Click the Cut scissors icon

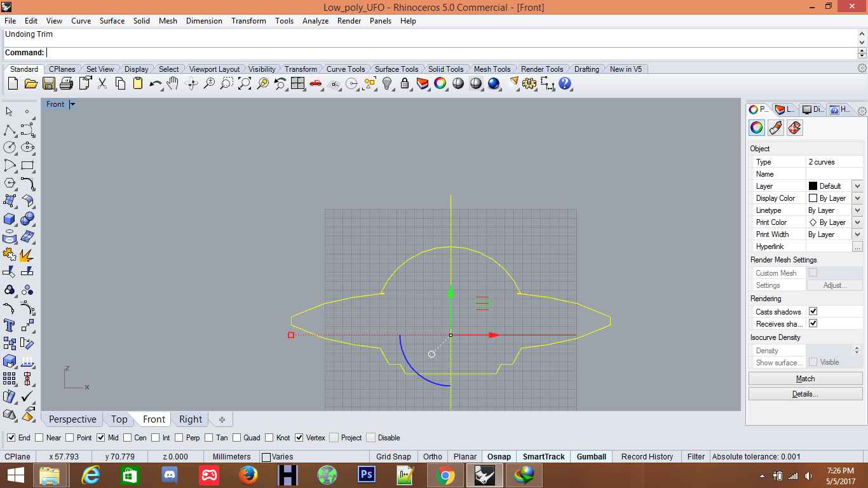(102, 83)
